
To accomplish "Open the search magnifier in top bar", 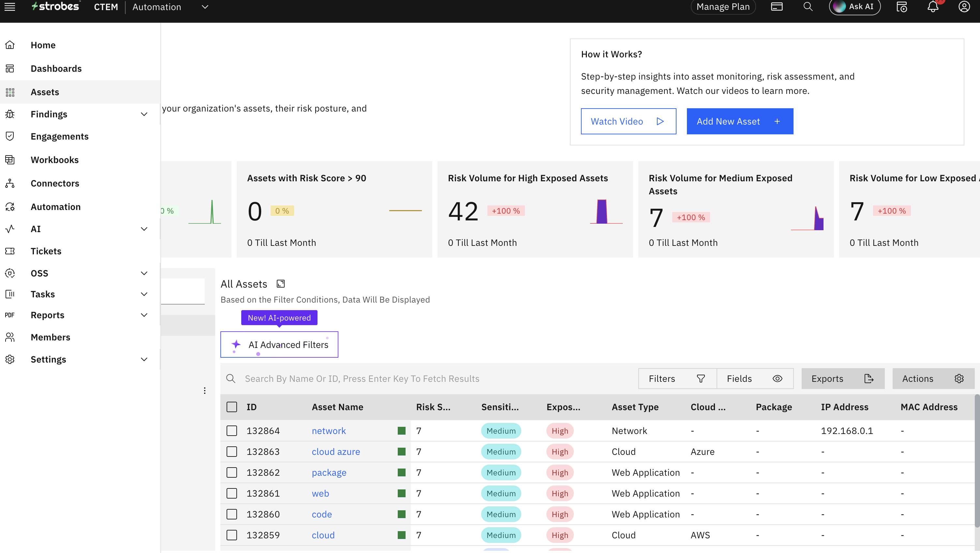I will tap(808, 7).
